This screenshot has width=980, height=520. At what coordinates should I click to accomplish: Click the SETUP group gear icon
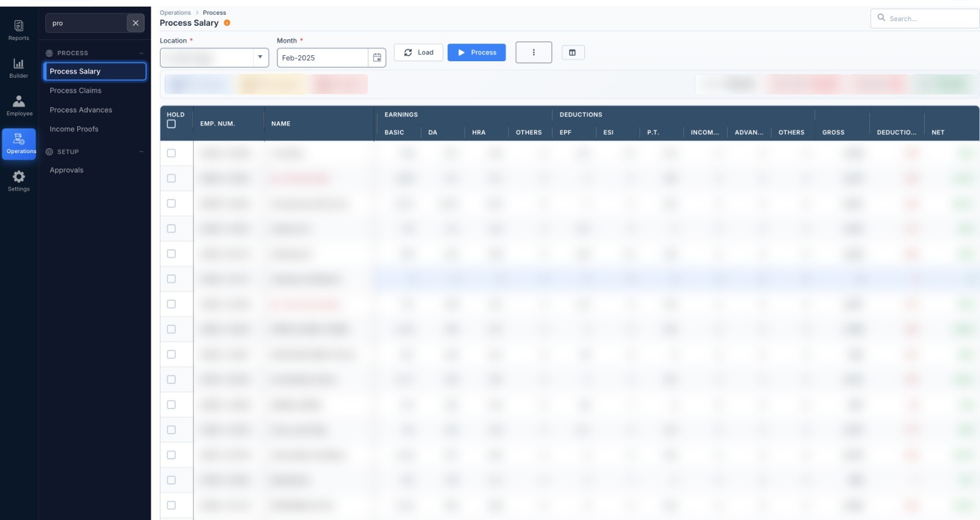pos(49,152)
